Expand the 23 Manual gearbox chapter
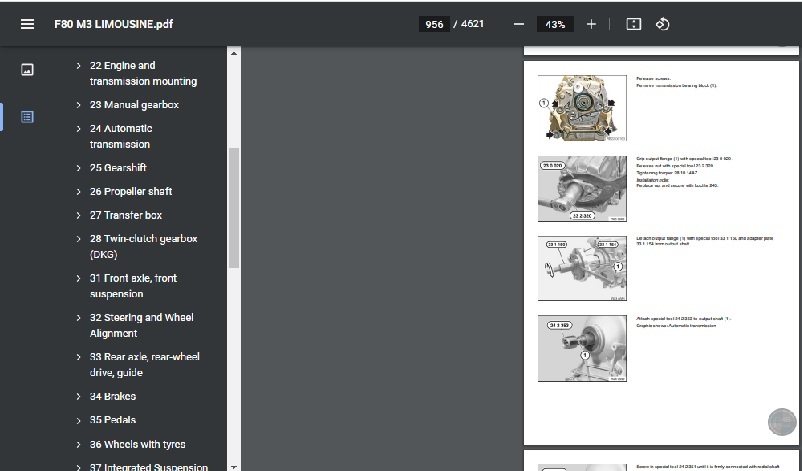The image size is (802, 471). pos(78,105)
